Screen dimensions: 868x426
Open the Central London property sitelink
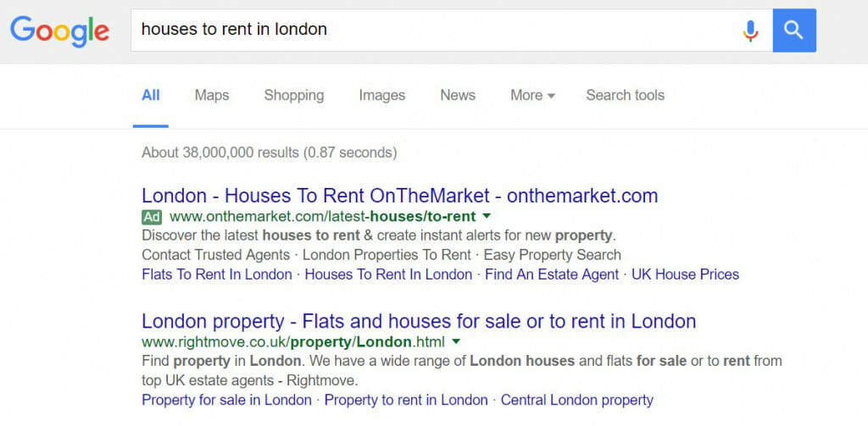(x=577, y=400)
